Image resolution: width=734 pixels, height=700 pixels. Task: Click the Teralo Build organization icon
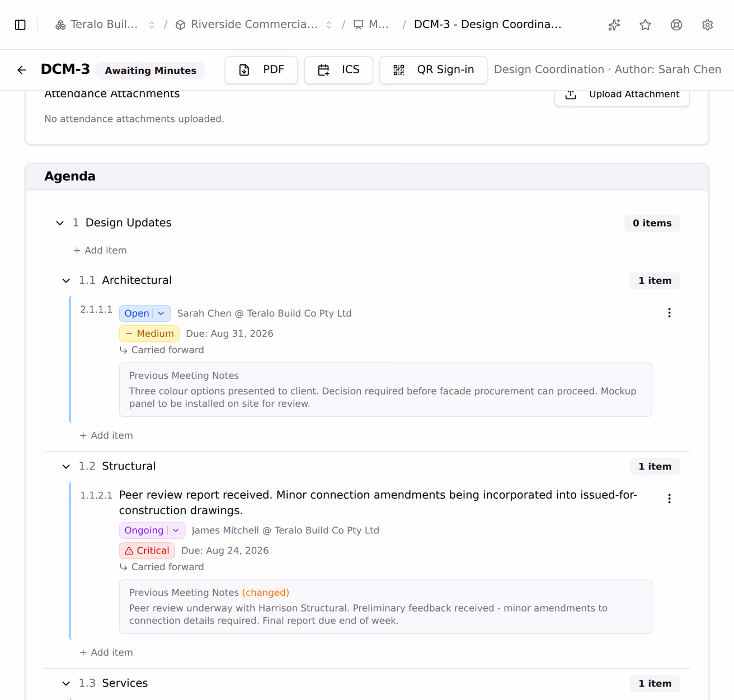point(60,25)
